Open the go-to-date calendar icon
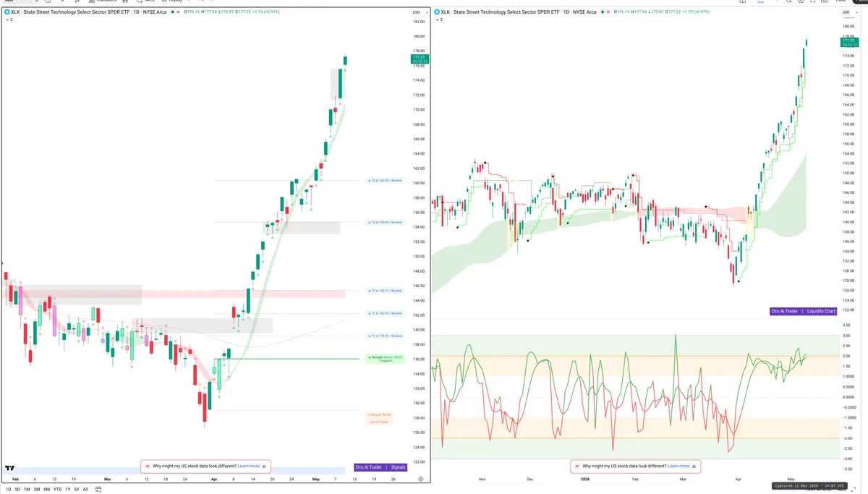 [x=98, y=490]
